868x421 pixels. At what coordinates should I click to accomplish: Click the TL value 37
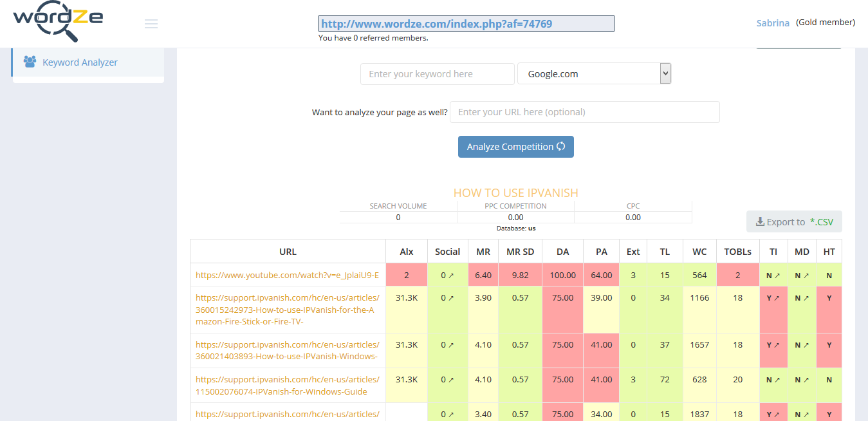point(665,345)
